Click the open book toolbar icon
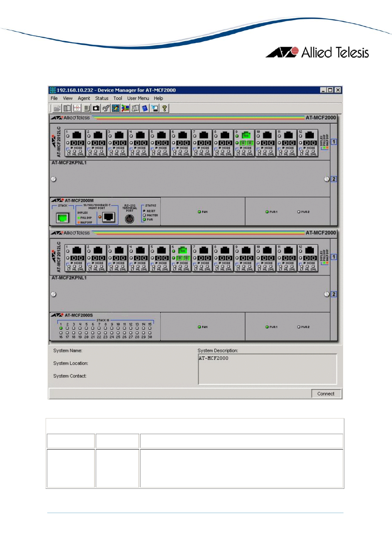Screen dimensions: 392x555 coord(67,108)
